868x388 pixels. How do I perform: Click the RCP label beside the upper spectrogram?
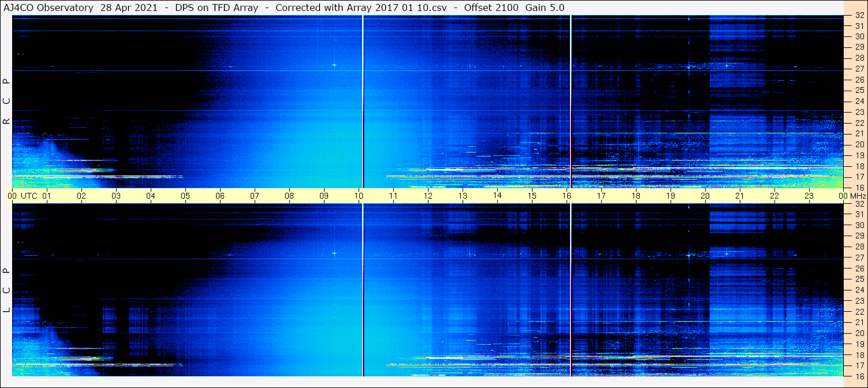pyautogui.click(x=6, y=101)
